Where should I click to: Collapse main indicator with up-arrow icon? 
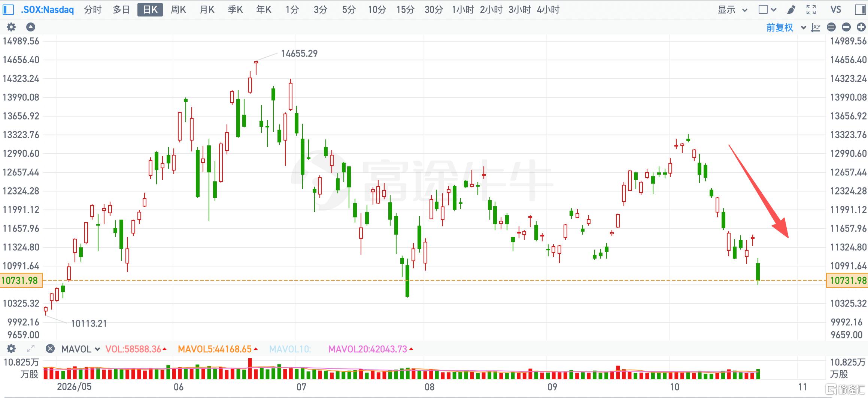(31, 27)
